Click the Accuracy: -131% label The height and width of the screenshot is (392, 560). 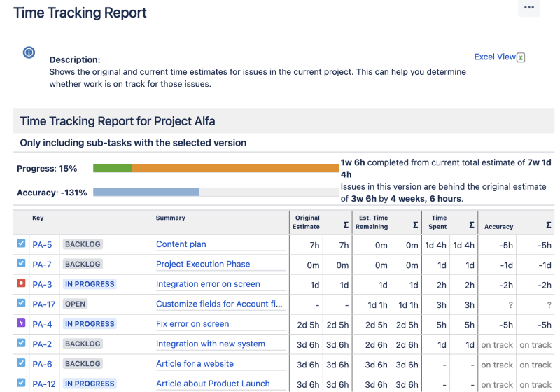pos(52,192)
